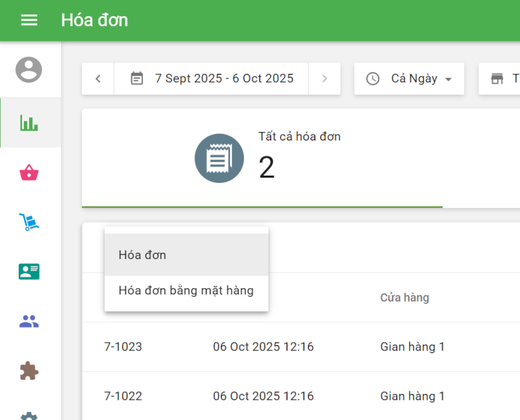Viewport: 520px width, 420px height.
Task: Open the integrations puzzle piece icon
Action: [29, 370]
